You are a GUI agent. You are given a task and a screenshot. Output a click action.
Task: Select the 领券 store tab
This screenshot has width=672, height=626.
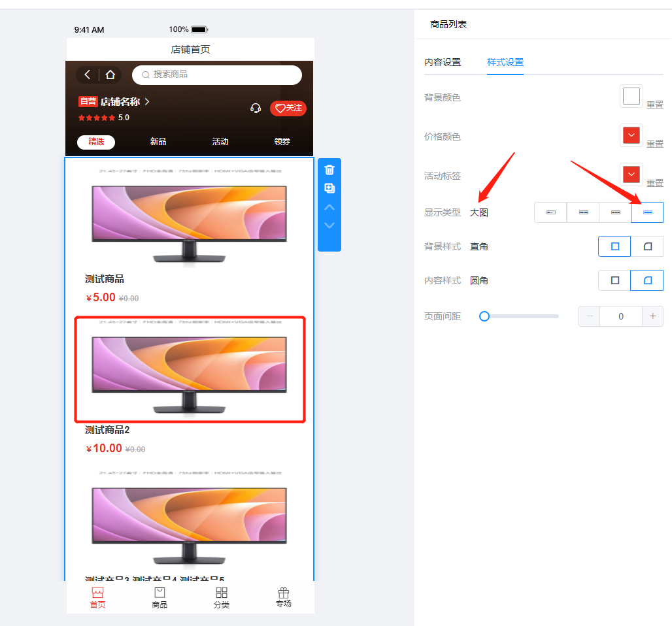click(282, 141)
